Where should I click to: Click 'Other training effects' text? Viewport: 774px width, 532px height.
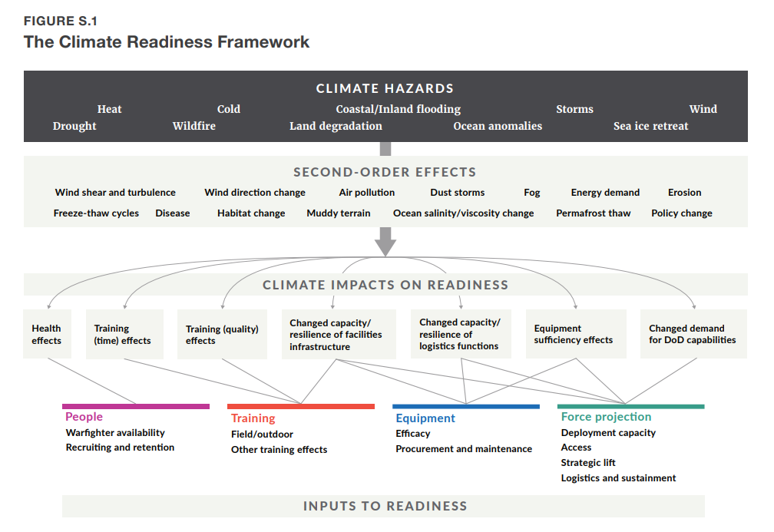[279, 450]
